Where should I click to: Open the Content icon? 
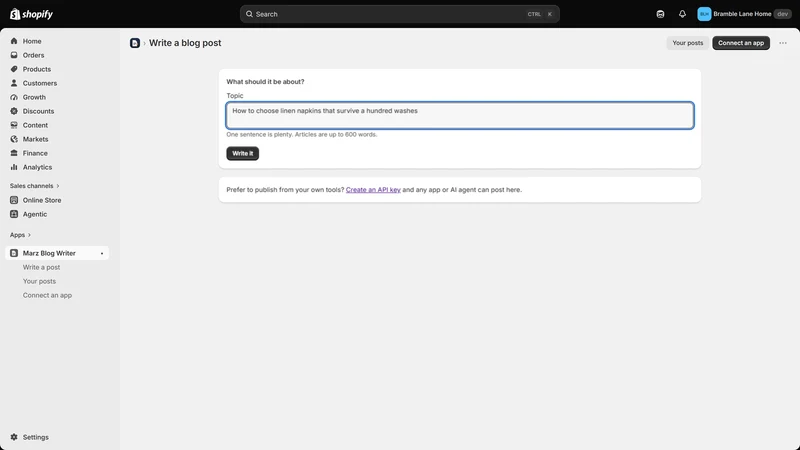[14, 125]
